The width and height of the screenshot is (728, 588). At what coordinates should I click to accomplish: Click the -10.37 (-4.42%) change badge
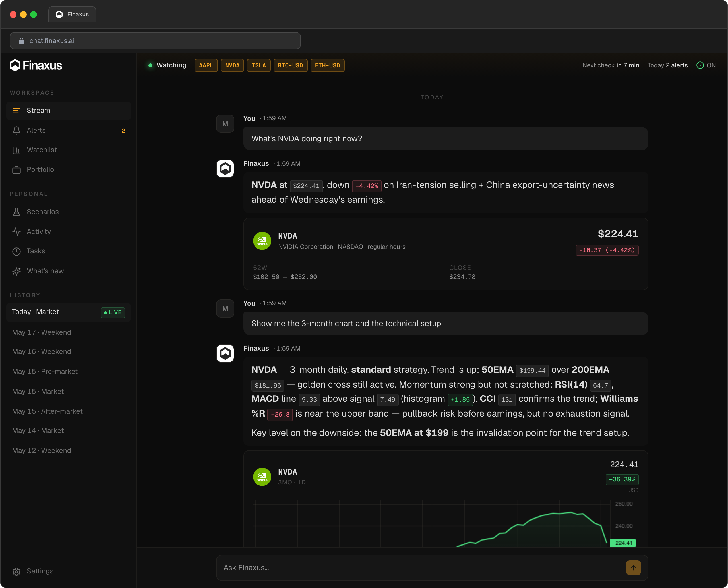[x=607, y=250]
